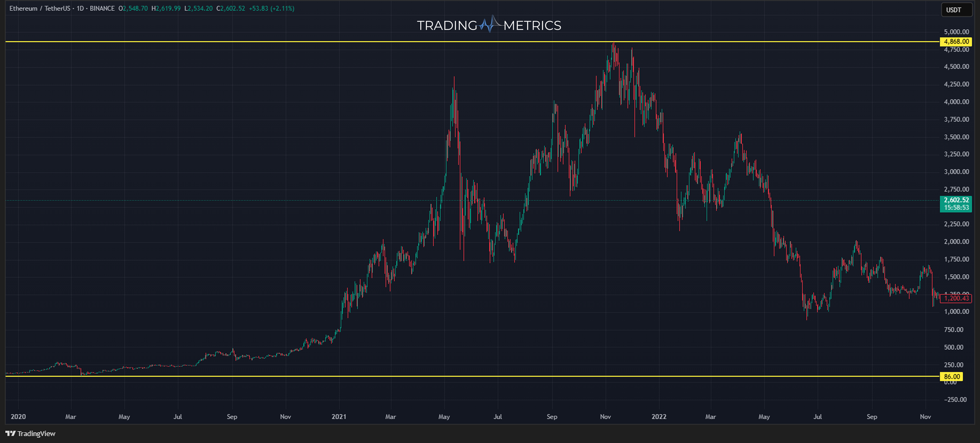
Task: Click the BINANCE exchange label
Action: pyautogui.click(x=101, y=8)
